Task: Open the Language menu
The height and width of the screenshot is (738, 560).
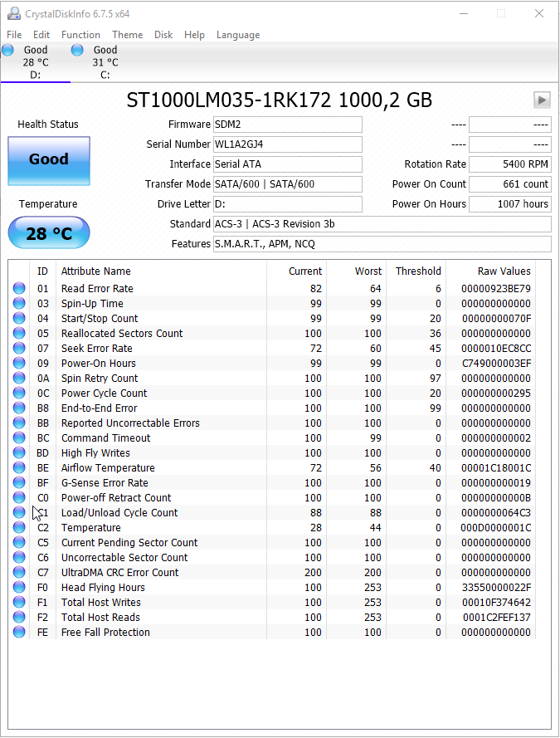Action: click(x=238, y=35)
